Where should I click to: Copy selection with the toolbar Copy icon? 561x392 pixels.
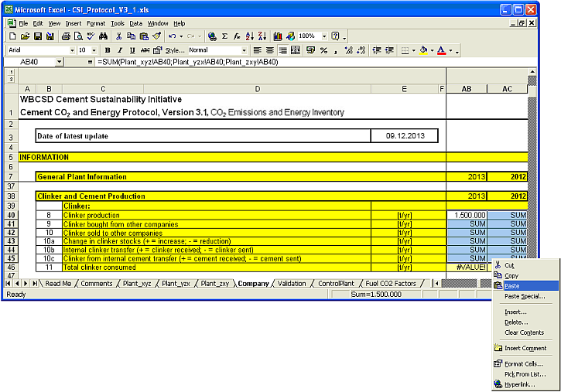pyautogui.click(x=132, y=36)
